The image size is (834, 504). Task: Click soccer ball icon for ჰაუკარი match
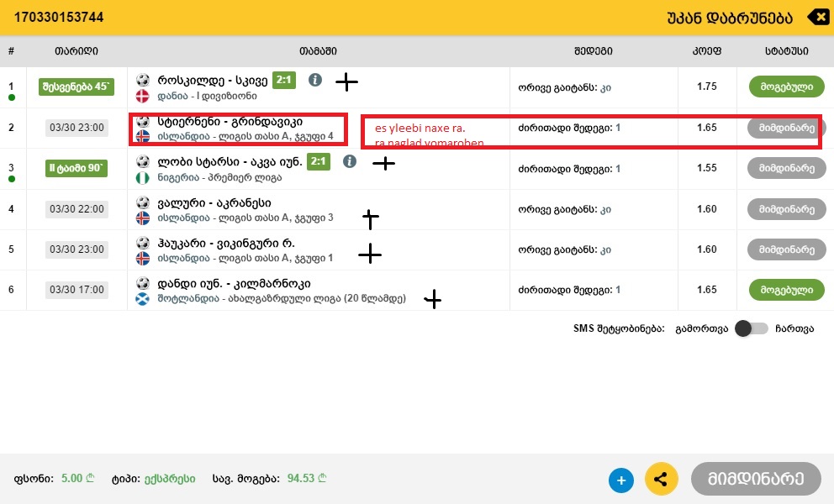point(143,243)
